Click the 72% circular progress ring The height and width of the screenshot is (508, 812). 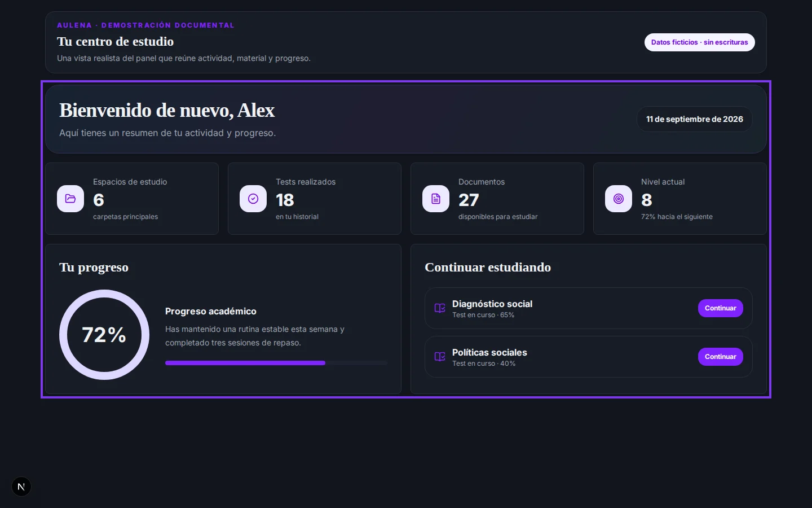click(x=104, y=335)
